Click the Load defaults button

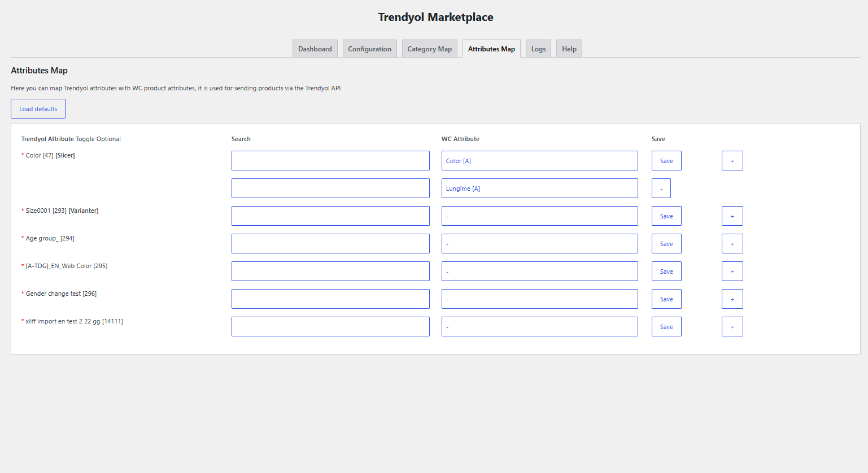click(x=38, y=109)
